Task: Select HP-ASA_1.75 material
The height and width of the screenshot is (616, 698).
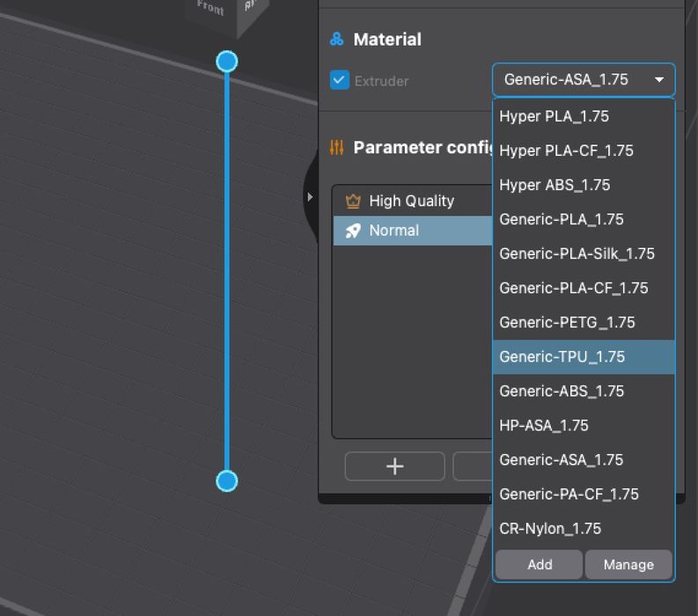Action: [x=543, y=425]
